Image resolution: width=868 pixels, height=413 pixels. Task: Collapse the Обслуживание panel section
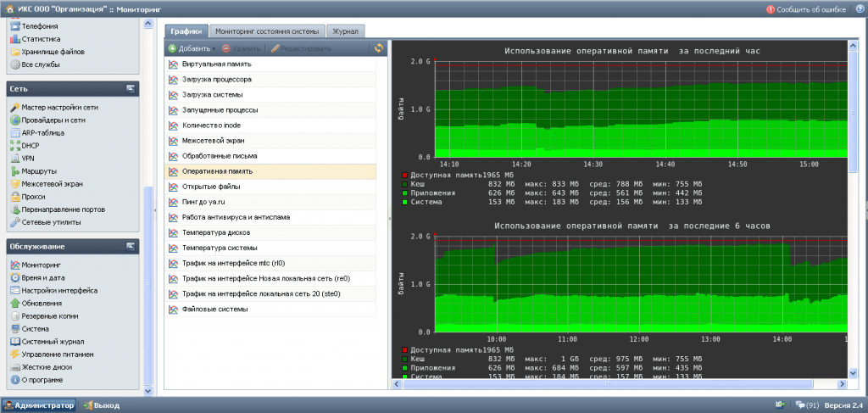[130, 247]
